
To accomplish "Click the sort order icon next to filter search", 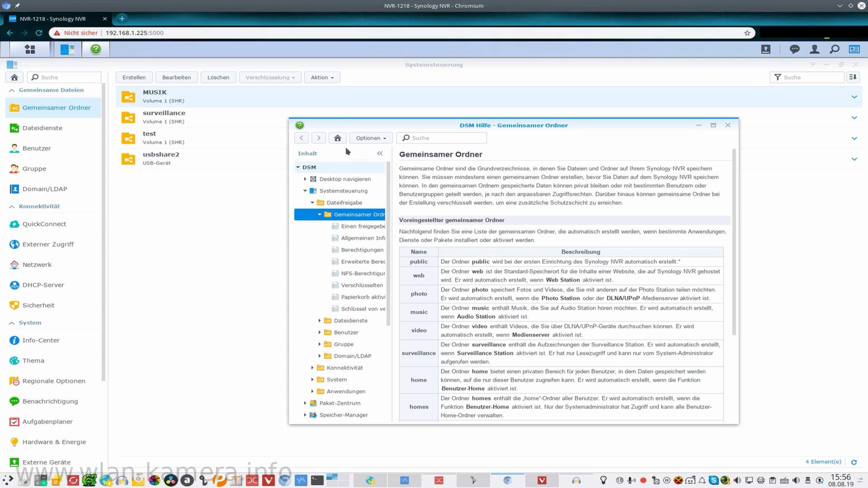I will (853, 77).
